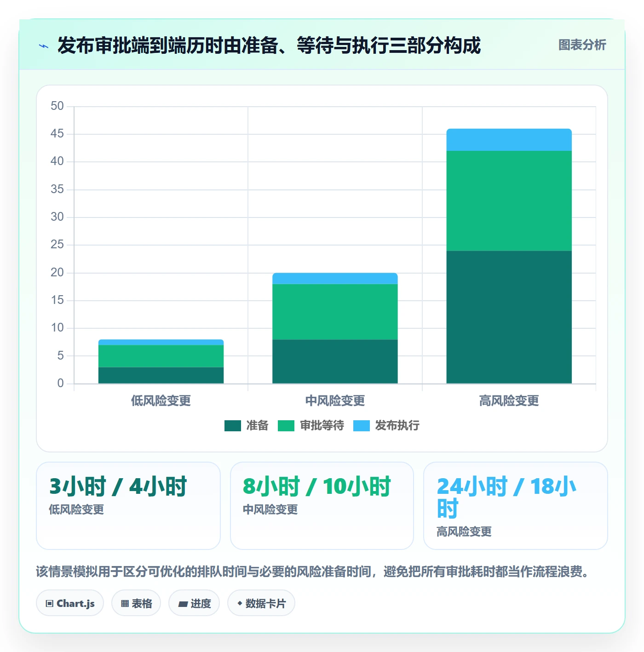Click the 发布执行 segment of the 中风险变更 bar
The width and height of the screenshot is (644, 652).
335,279
